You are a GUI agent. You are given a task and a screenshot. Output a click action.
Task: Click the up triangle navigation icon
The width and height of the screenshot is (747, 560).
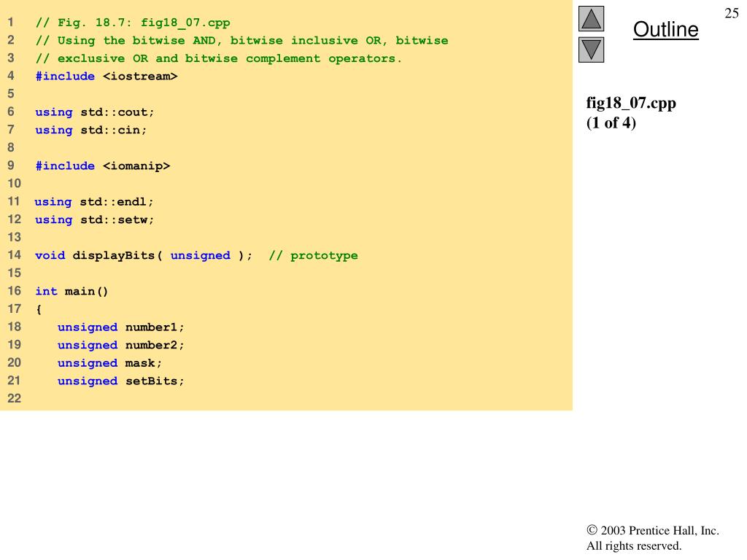pos(591,18)
